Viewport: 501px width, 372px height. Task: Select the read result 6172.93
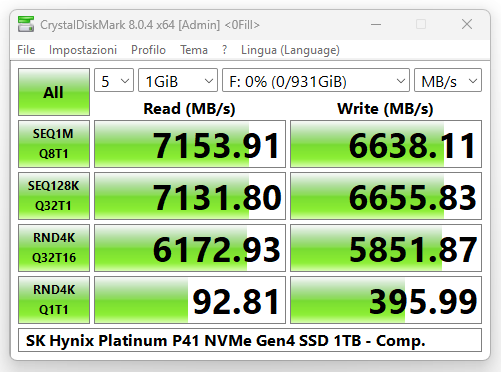(190, 248)
